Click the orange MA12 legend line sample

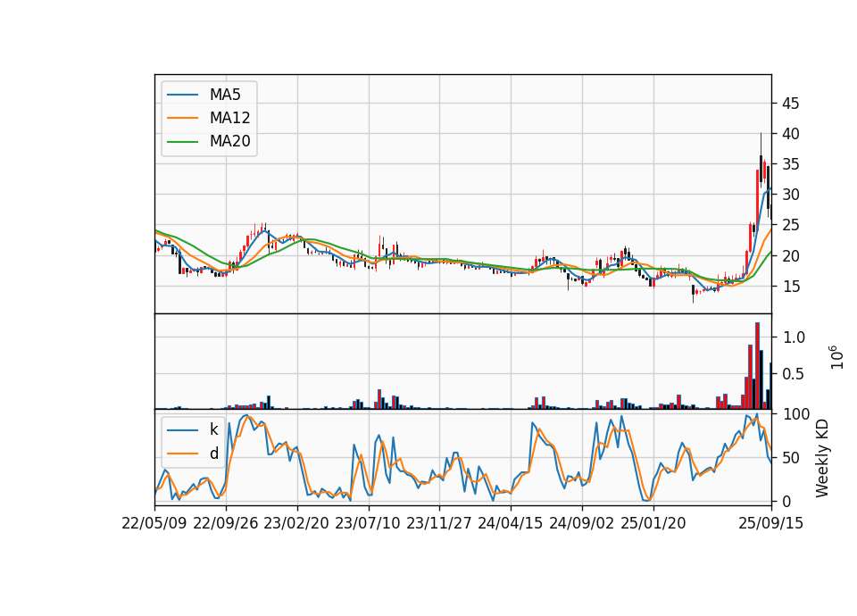[x=182, y=118]
